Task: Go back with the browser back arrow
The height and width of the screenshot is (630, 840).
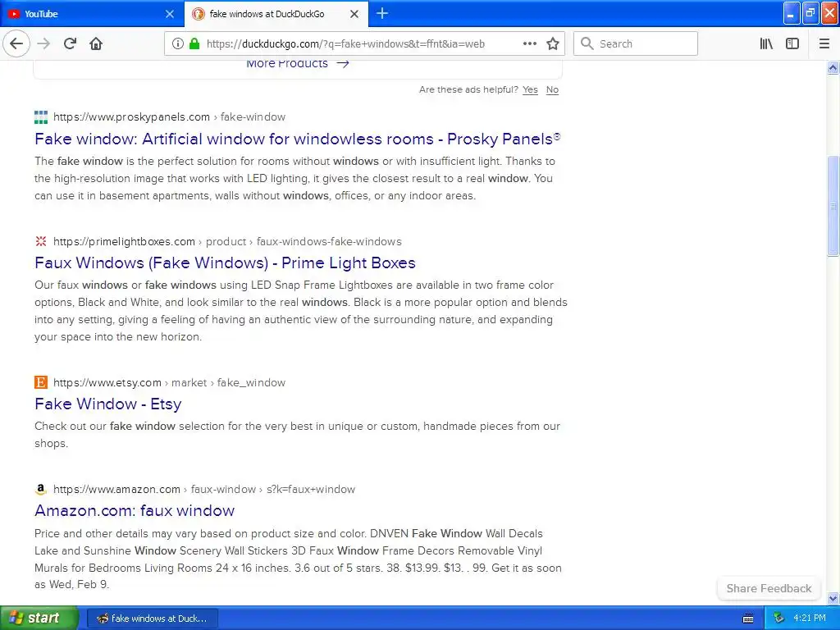Action: (x=16, y=43)
